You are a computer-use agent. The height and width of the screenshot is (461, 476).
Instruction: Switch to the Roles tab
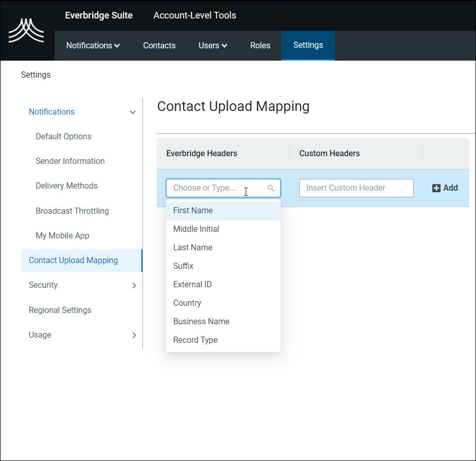[x=260, y=46]
